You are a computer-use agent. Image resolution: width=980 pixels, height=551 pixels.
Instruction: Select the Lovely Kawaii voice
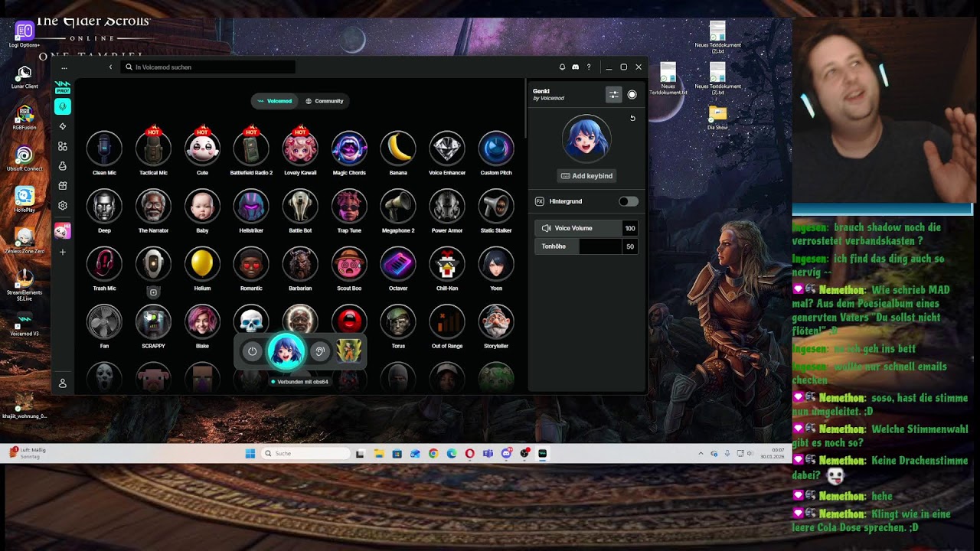click(x=300, y=148)
